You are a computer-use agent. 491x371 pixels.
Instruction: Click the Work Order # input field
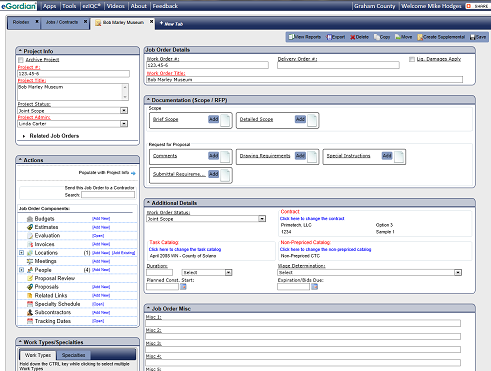[x=208, y=65]
